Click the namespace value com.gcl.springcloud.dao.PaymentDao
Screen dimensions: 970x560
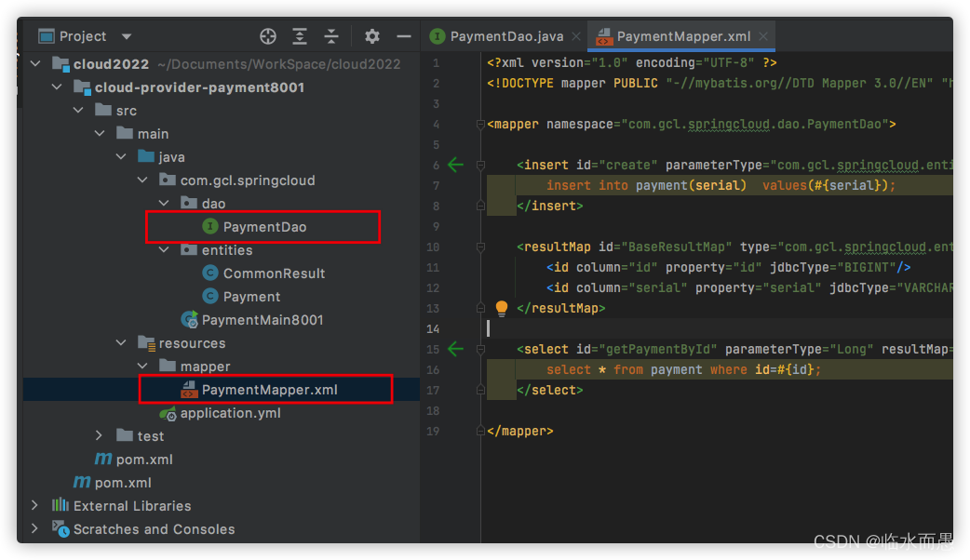click(x=755, y=125)
